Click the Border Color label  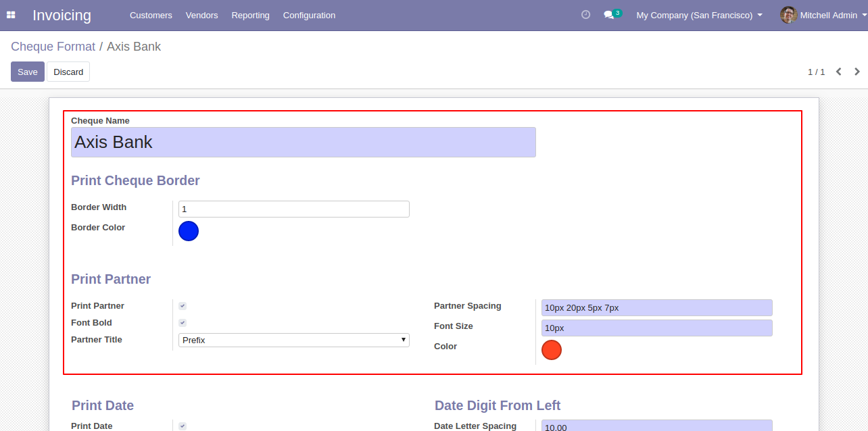pyautogui.click(x=98, y=228)
